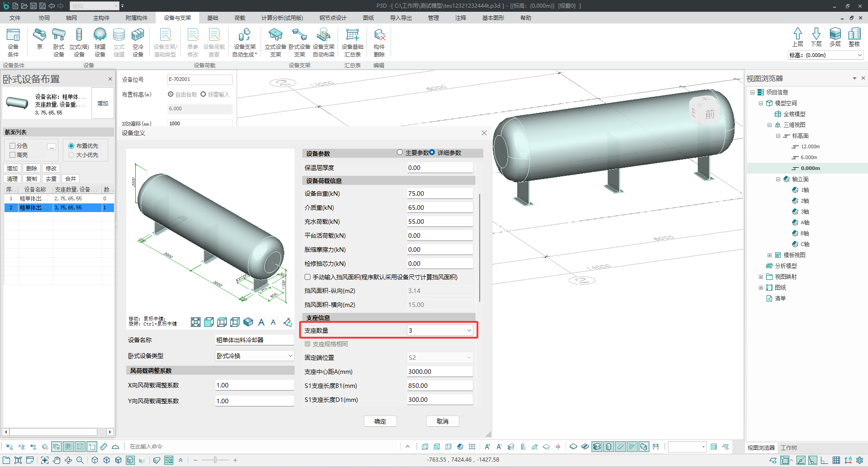Expand the 视图映射 tree node
This screenshot has height=467, width=868.
point(761,277)
